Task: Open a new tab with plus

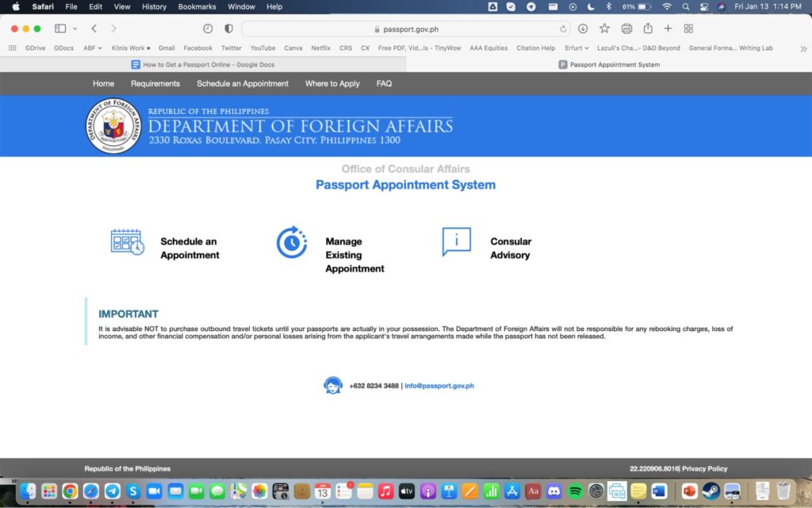Action: click(668, 29)
